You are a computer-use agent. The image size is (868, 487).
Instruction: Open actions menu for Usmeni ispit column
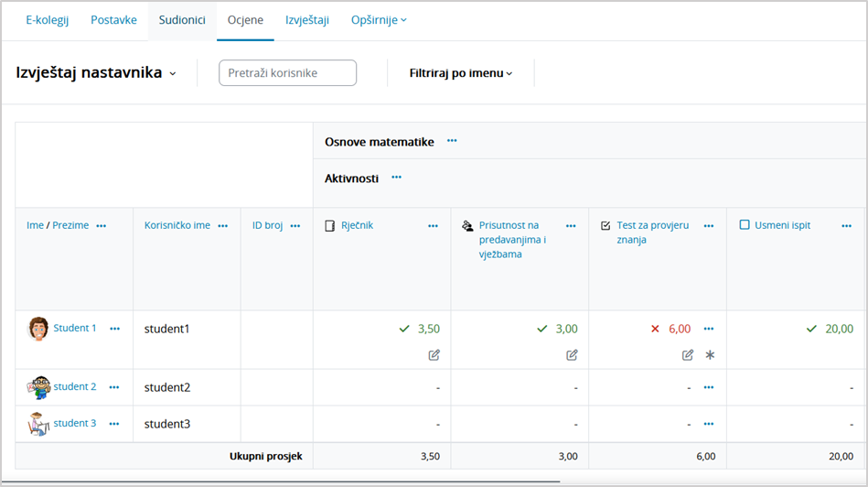[845, 226]
